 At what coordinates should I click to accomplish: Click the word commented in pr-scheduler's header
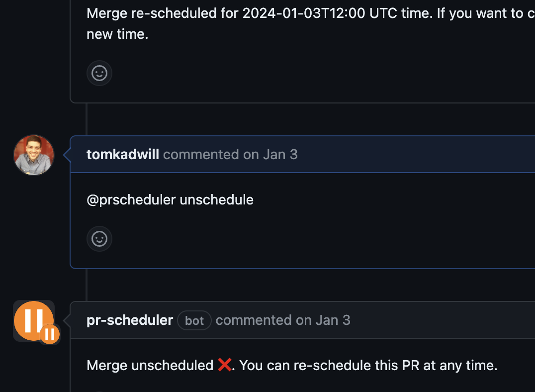point(254,320)
